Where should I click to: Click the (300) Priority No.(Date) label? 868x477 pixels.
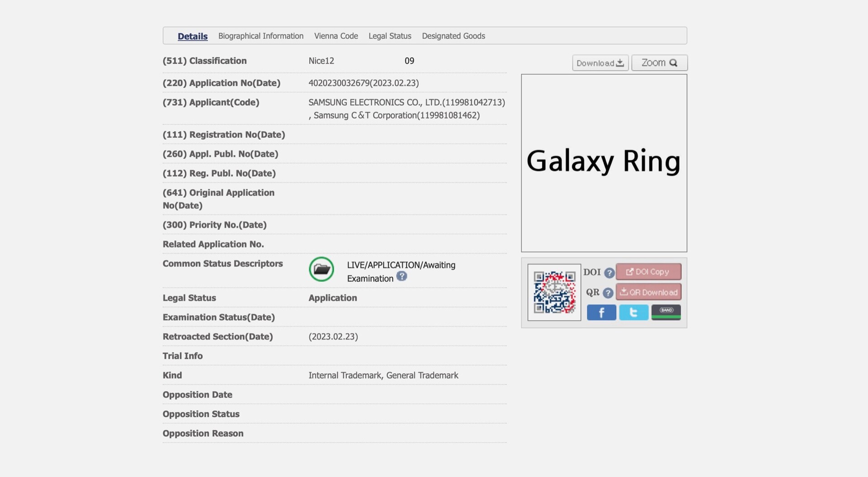215,225
